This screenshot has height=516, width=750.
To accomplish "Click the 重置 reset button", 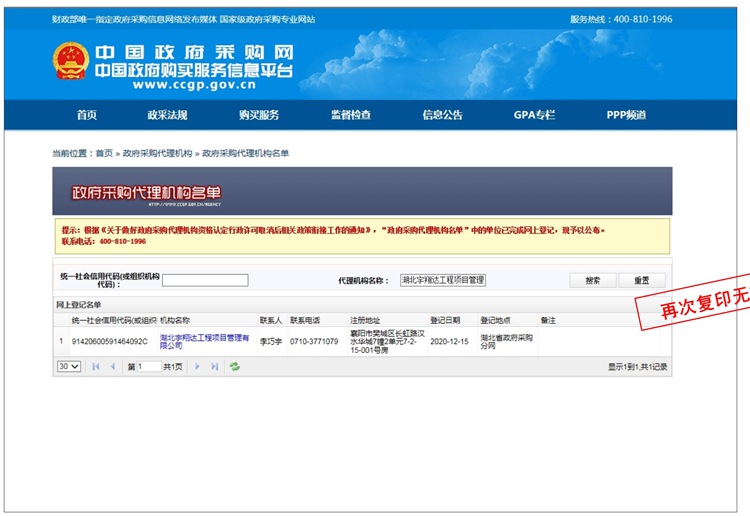I will pyautogui.click(x=642, y=280).
